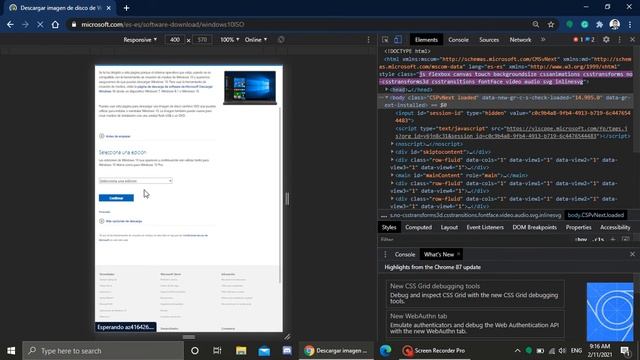Open DevTools settings gear
The image size is (640, 360).
click(x=606, y=40)
